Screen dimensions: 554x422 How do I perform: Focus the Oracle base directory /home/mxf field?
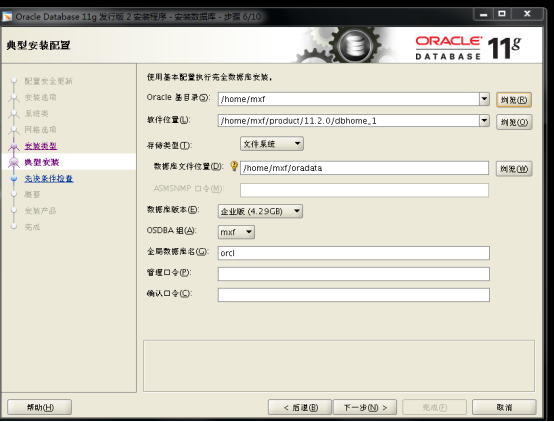(x=349, y=99)
